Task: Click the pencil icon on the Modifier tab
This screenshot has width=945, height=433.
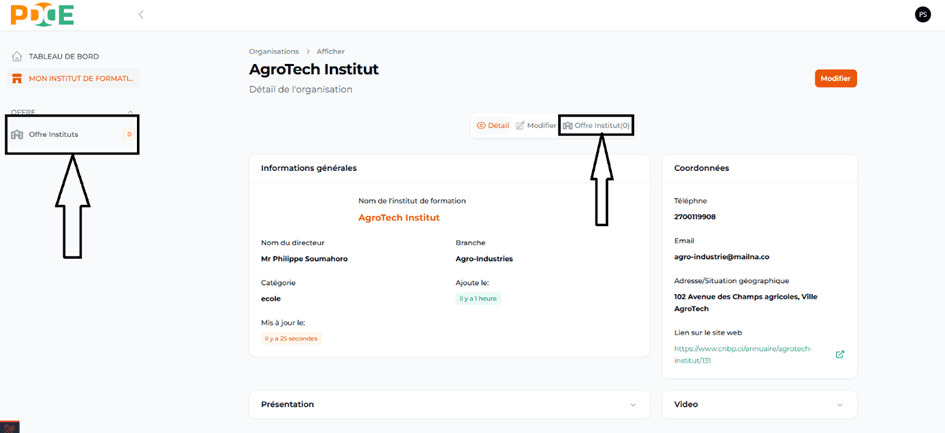Action: (520, 126)
